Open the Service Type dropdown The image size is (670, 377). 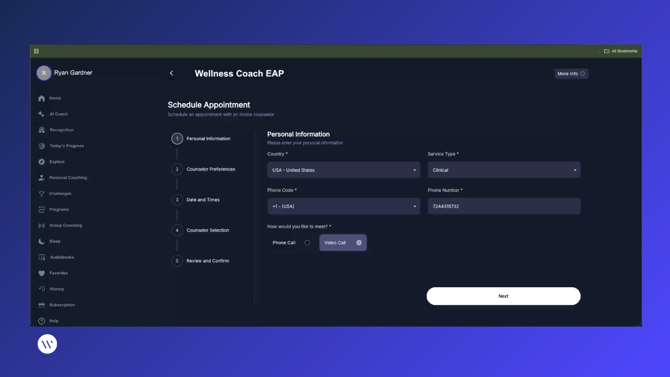pos(504,170)
